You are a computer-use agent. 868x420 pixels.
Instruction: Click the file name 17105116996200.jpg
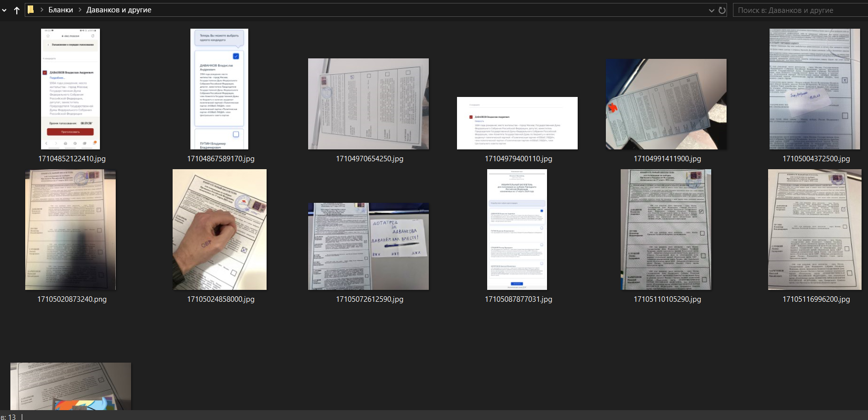(817, 299)
